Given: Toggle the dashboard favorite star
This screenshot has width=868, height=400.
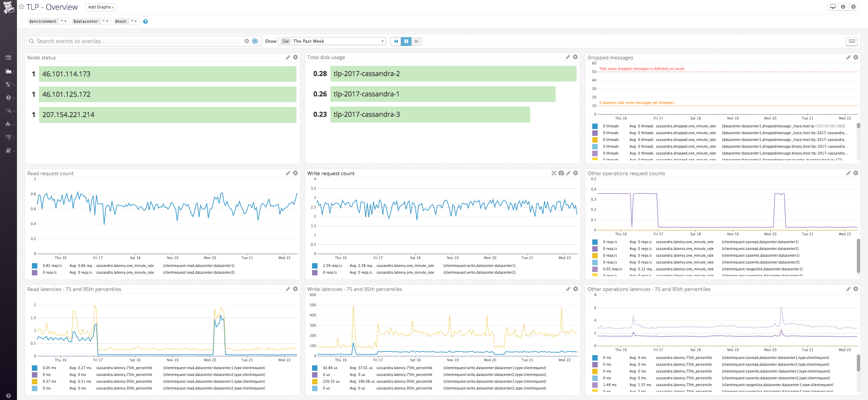Looking at the screenshot, I should (20, 6).
